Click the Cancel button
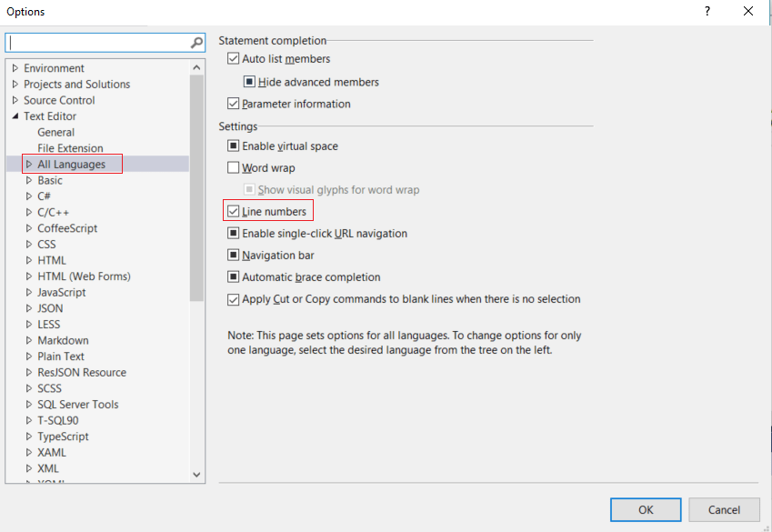 click(724, 510)
